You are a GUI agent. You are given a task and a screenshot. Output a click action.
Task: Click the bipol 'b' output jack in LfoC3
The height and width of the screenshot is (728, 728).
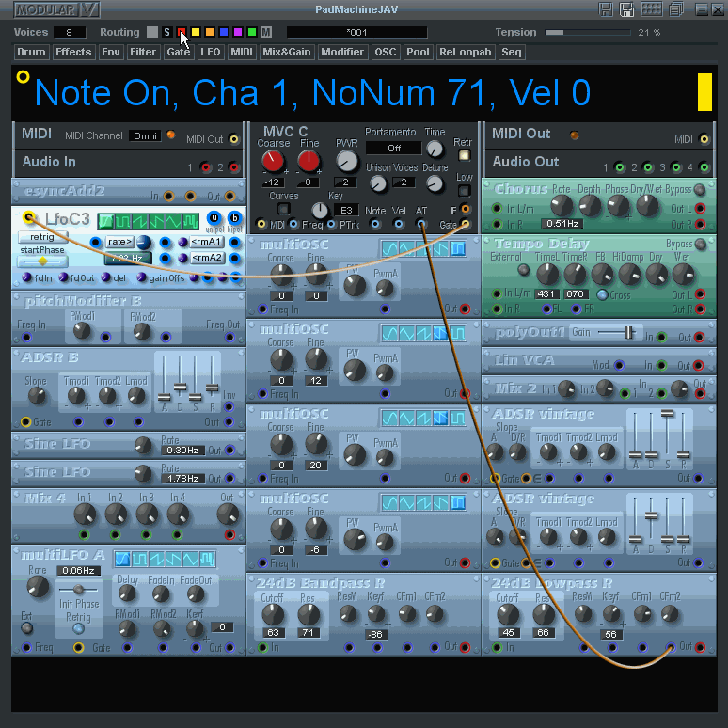pos(235,218)
